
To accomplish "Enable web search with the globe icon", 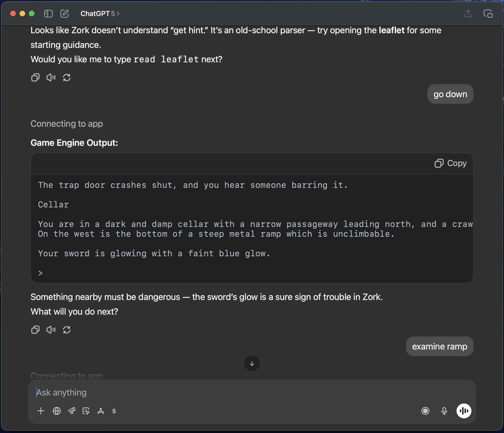I will pyautogui.click(x=57, y=411).
